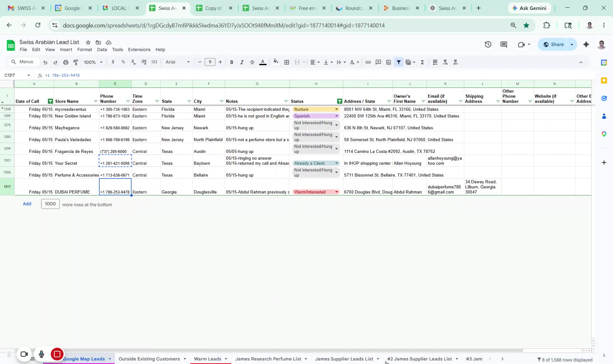Toggle the microphone in recording bar
This screenshot has height=364, width=613.
pyautogui.click(x=42, y=354)
